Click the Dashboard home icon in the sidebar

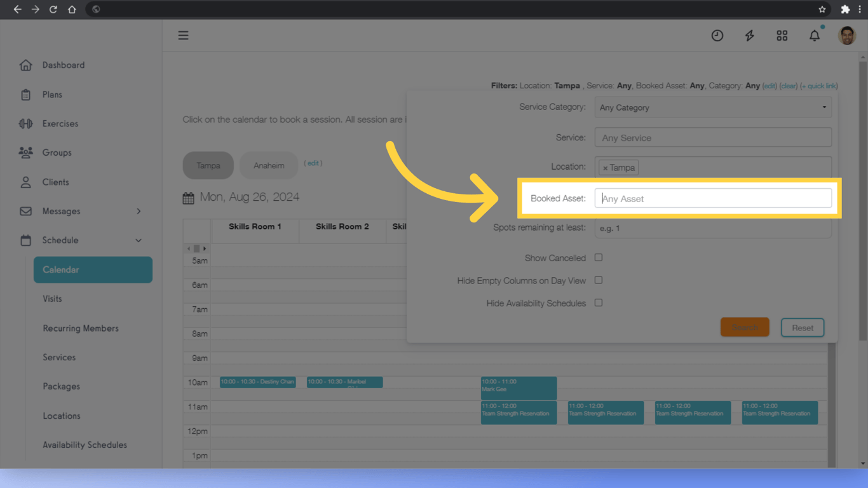25,65
